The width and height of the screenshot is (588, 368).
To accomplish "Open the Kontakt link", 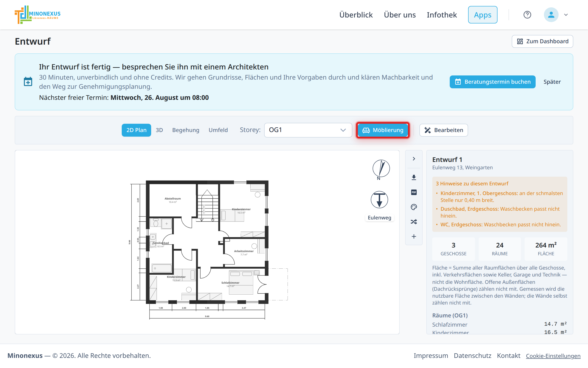I will 509,356.
